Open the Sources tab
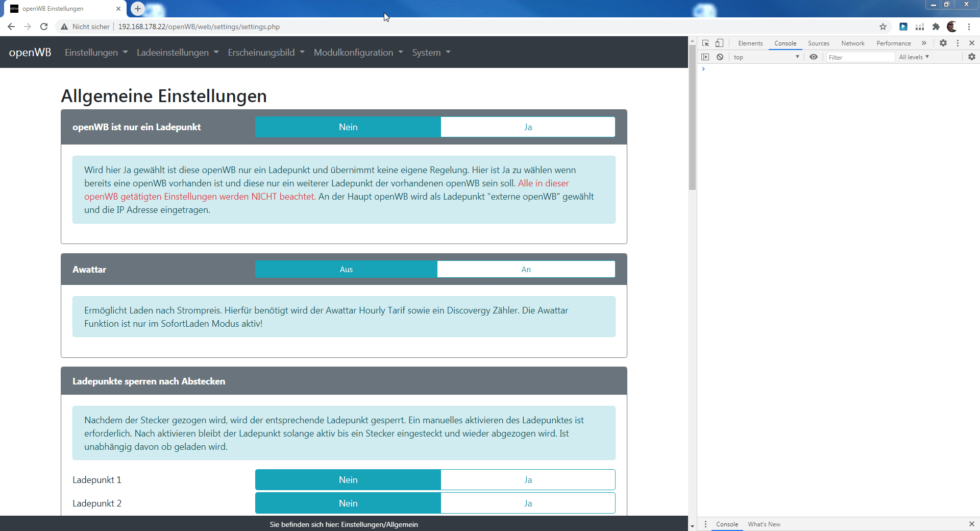Viewport: 980px width, 531px height. tap(819, 43)
